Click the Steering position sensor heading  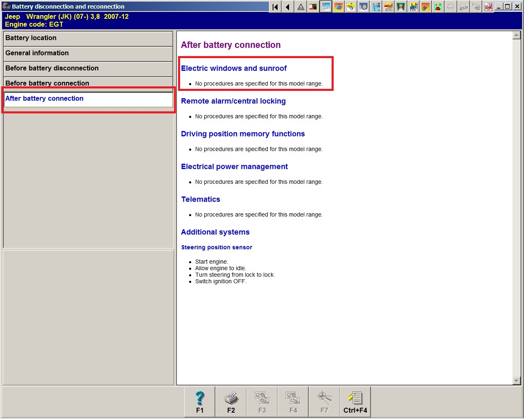click(x=217, y=247)
